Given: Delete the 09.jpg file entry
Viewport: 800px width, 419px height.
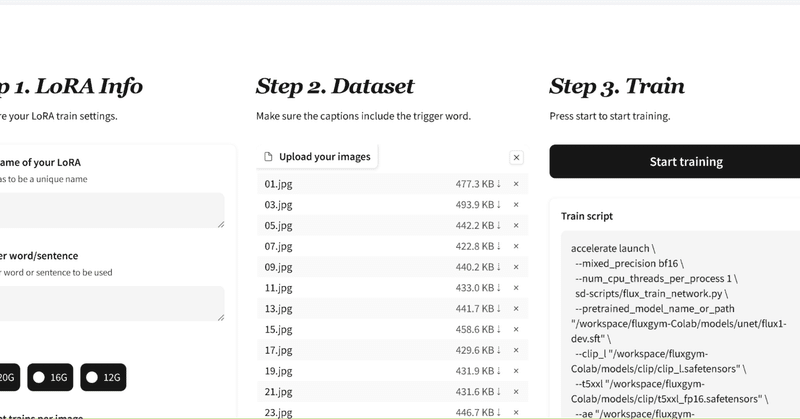Looking at the screenshot, I should (x=516, y=267).
